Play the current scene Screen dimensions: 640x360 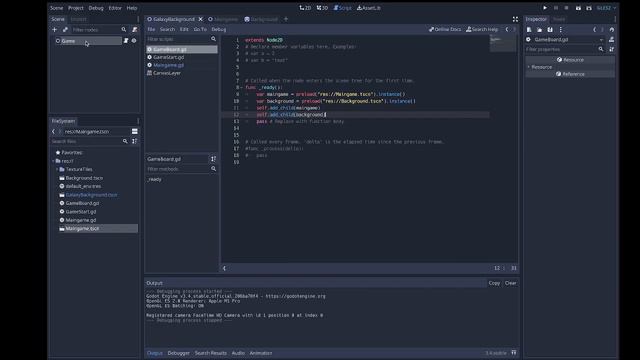[x=578, y=8]
